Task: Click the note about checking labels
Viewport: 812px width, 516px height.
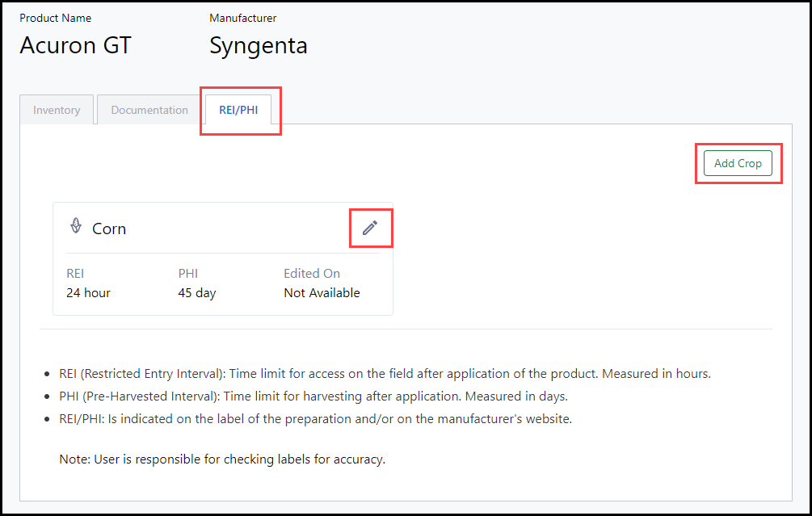Action: pos(222,459)
